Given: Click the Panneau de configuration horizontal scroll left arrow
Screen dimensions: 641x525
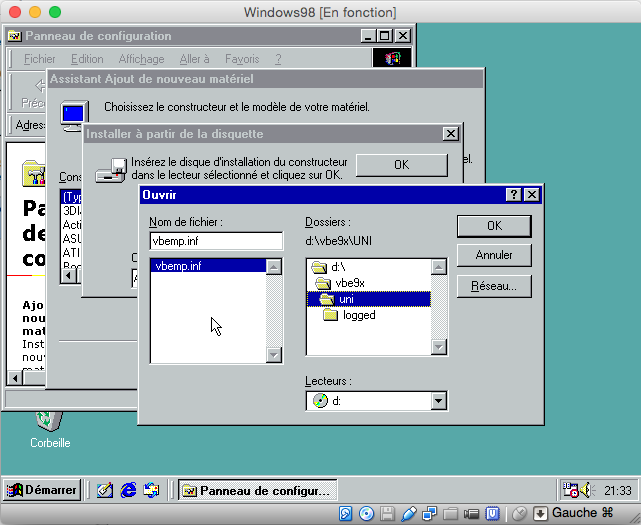Looking at the screenshot, I should (x=15, y=378).
